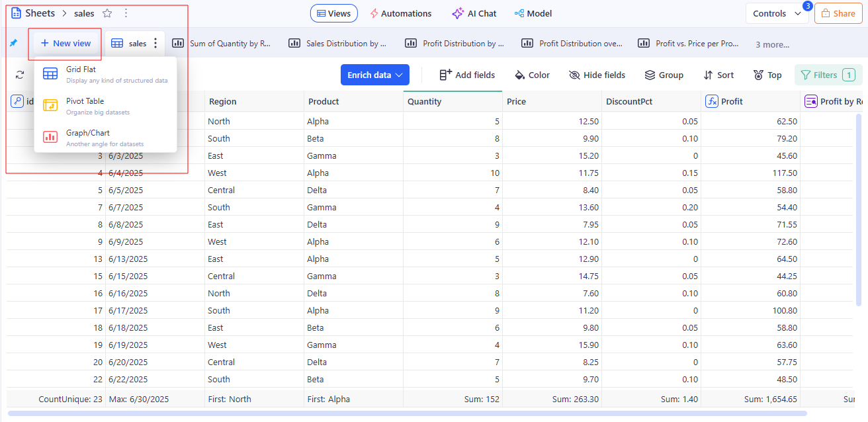The image size is (868, 422).
Task: Expand the 3 more views list
Action: [x=772, y=44]
